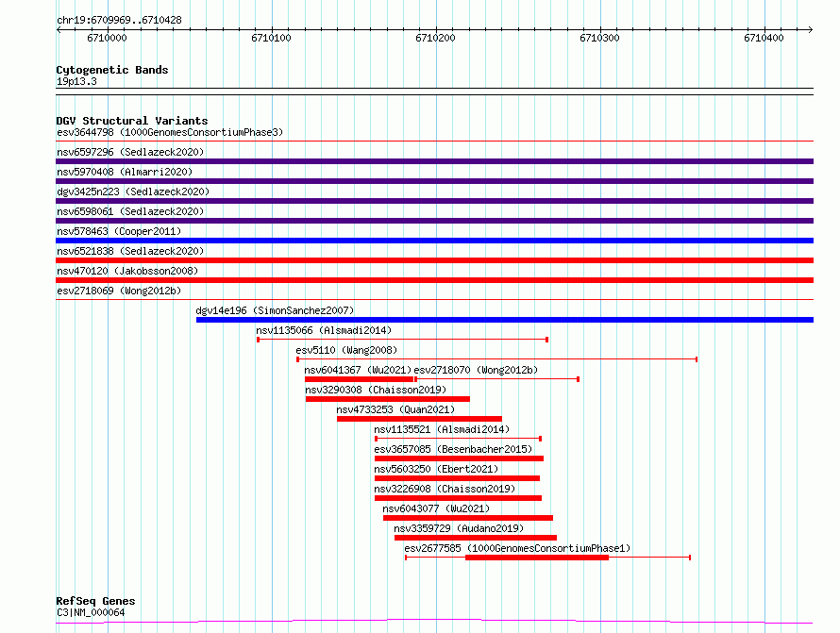
Task: Click the nsv3290308 (Chaisson2019) red bar
Action: pos(387,399)
